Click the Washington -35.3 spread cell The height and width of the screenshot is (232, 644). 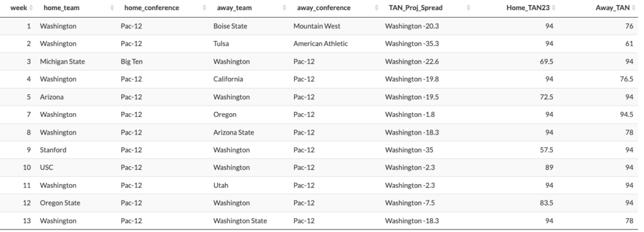(412, 43)
